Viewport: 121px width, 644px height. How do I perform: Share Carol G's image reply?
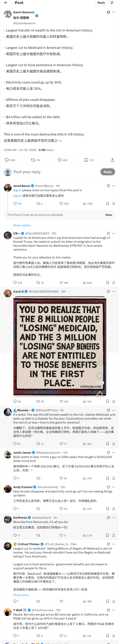(x=114, y=401)
